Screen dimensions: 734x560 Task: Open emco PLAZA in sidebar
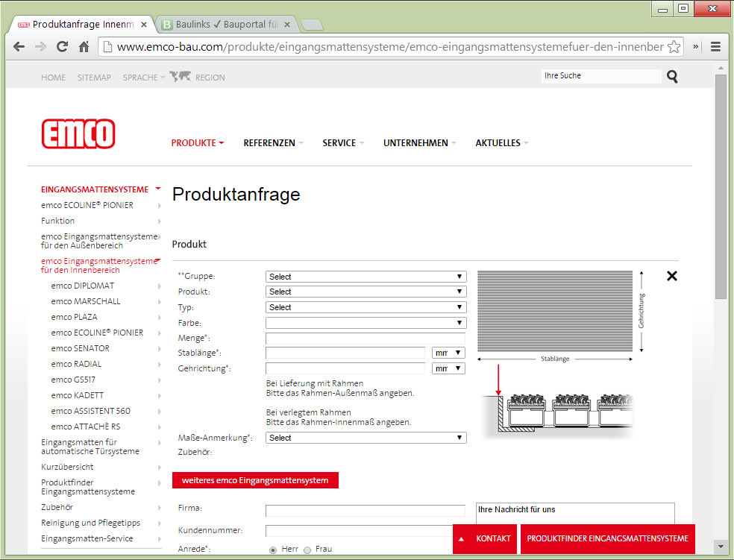click(74, 317)
